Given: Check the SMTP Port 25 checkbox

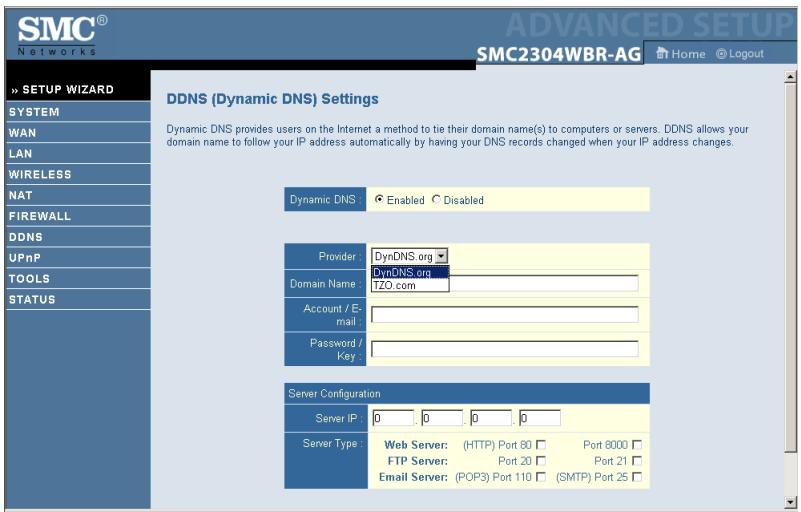Looking at the screenshot, I should click(637, 477).
